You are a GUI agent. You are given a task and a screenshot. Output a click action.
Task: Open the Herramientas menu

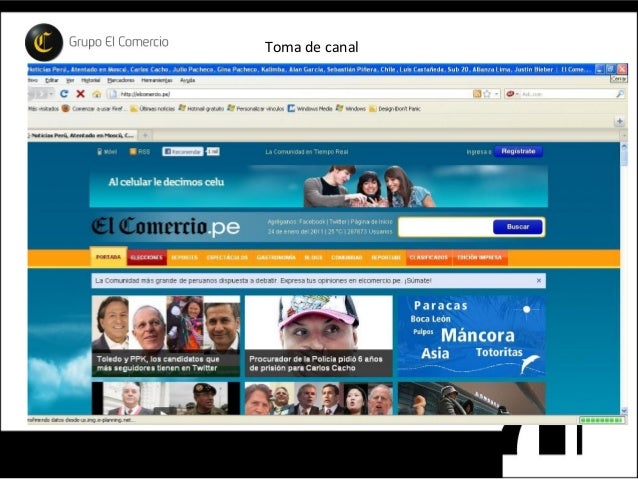(x=157, y=80)
